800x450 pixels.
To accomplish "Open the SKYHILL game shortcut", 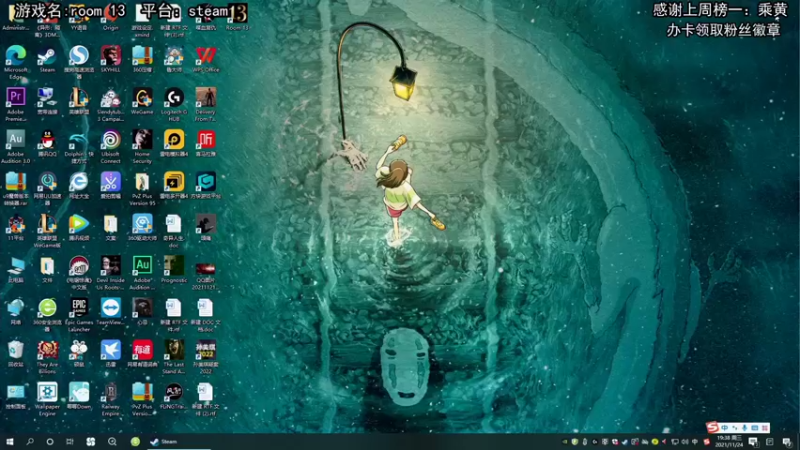I will pos(110,57).
